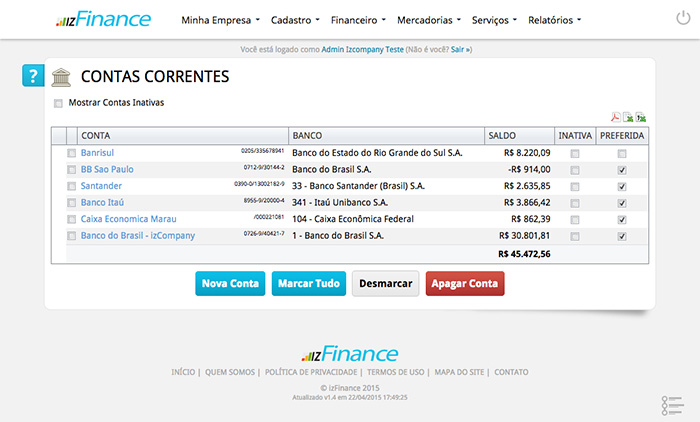Click the PREFERIDA column header
700x422 pixels.
622,136
